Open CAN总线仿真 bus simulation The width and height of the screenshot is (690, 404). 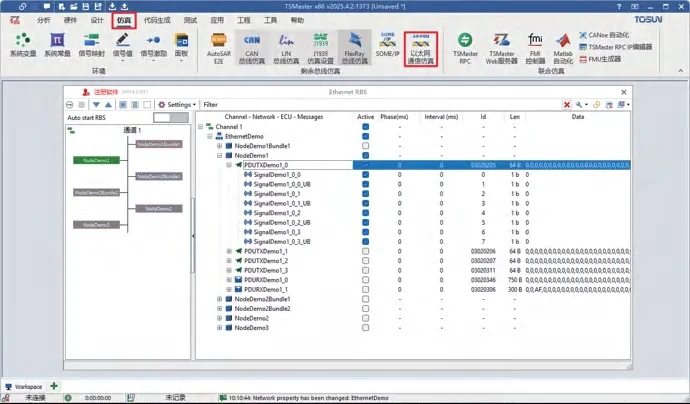pyautogui.click(x=252, y=48)
